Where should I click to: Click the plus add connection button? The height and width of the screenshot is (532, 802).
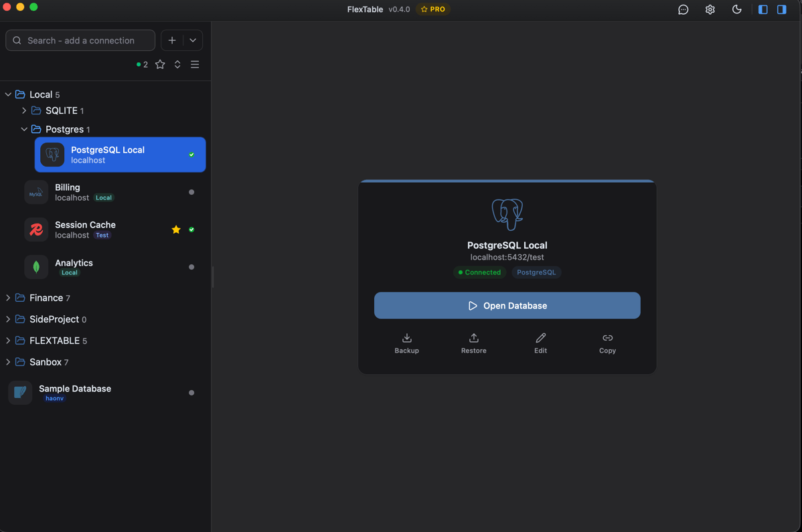pyautogui.click(x=172, y=40)
